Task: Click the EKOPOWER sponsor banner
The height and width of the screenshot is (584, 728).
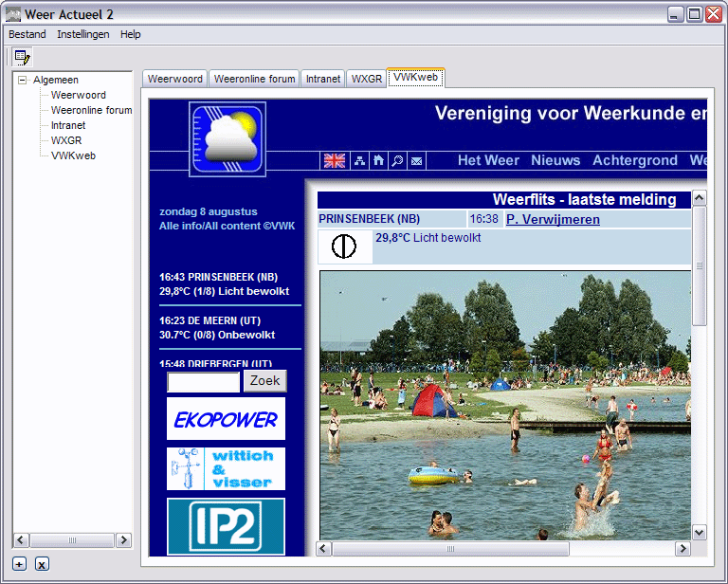Action: click(x=227, y=419)
